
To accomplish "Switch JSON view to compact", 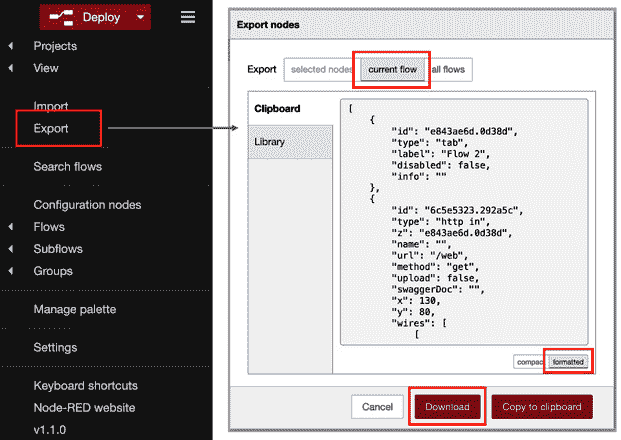I will 530,362.
